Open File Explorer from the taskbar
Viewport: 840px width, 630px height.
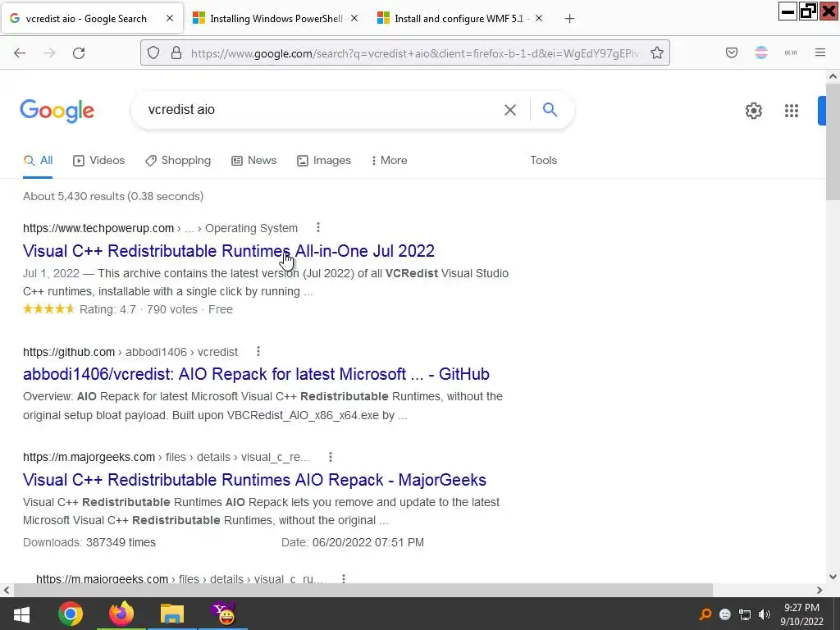coord(172,614)
